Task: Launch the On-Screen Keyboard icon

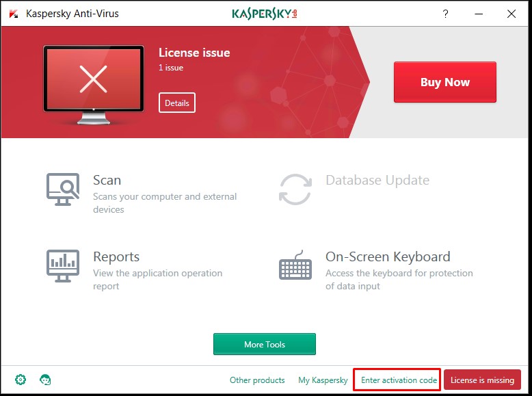Action: (x=295, y=265)
